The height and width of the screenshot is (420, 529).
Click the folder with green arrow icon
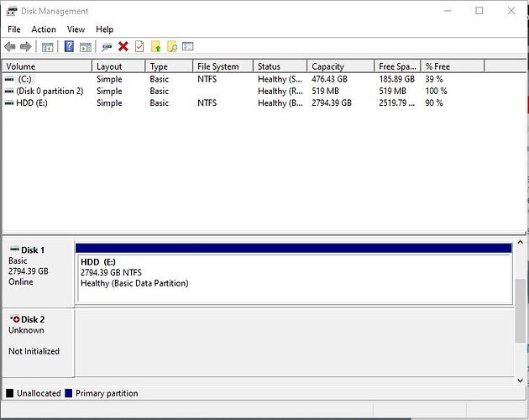[156, 46]
